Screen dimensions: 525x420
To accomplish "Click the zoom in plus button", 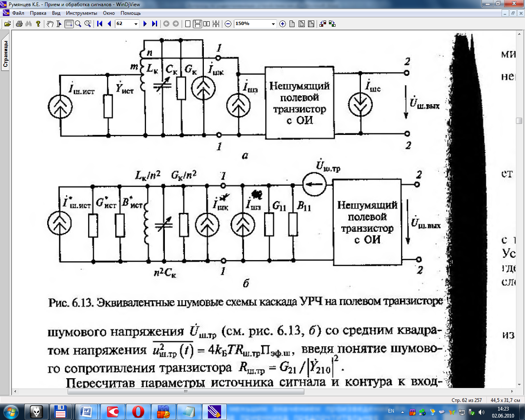I will pos(283,24).
